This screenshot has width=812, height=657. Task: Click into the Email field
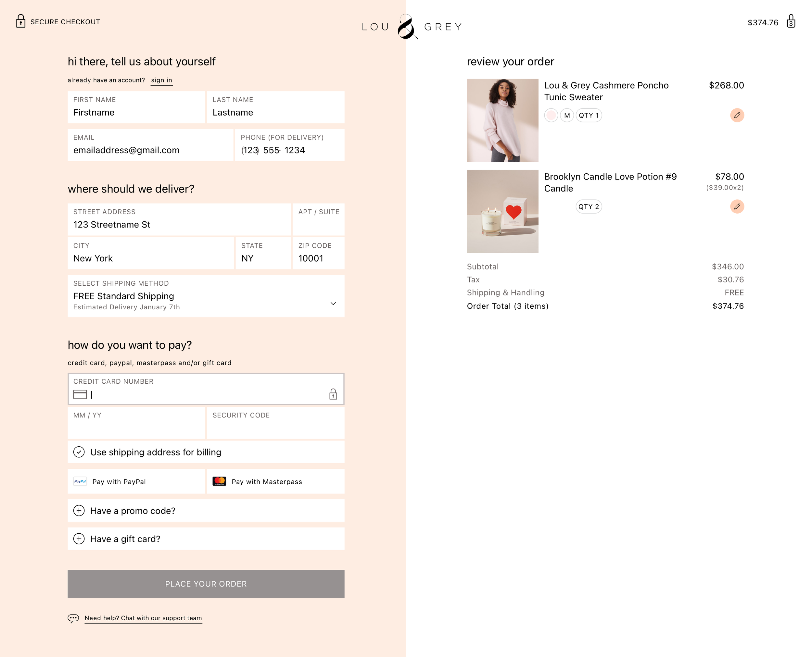(x=150, y=145)
